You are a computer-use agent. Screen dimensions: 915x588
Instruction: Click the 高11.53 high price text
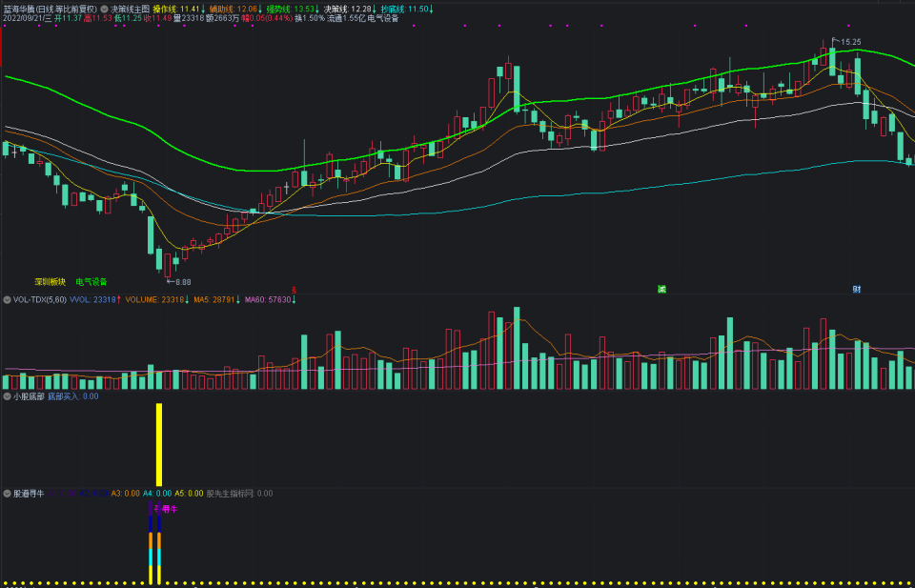[x=97, y=19]
